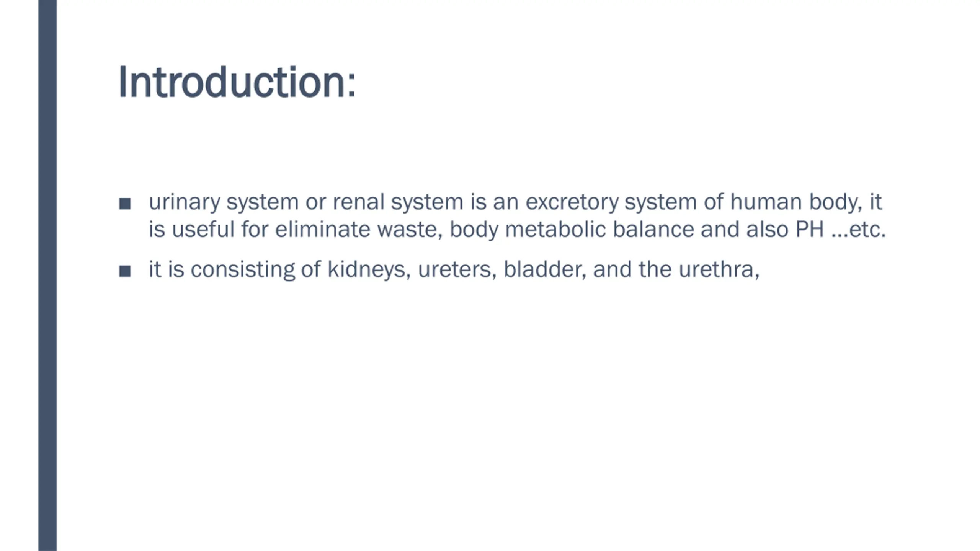Select the first square bullet marker
Image resolution: width=980 pixels, height=551 pixels.
(125, 203)
